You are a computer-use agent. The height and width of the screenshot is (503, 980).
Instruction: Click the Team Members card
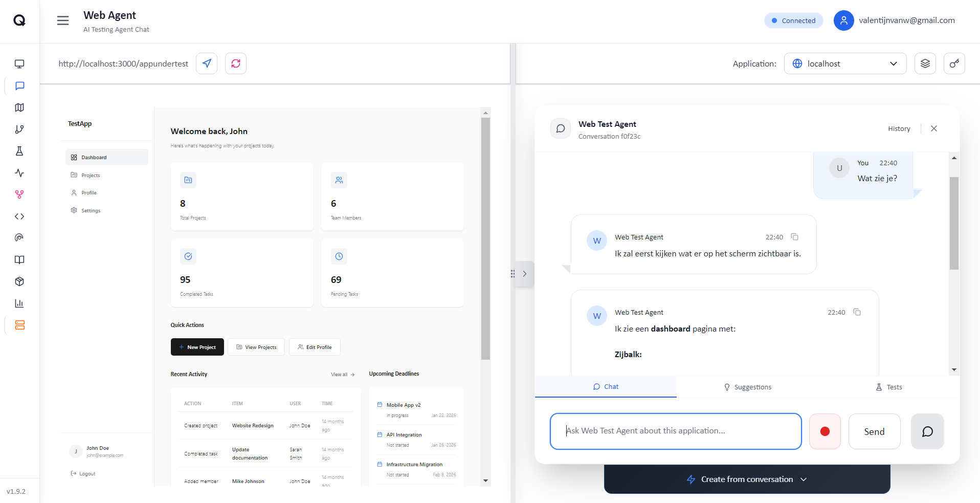[x=392, y=196]
